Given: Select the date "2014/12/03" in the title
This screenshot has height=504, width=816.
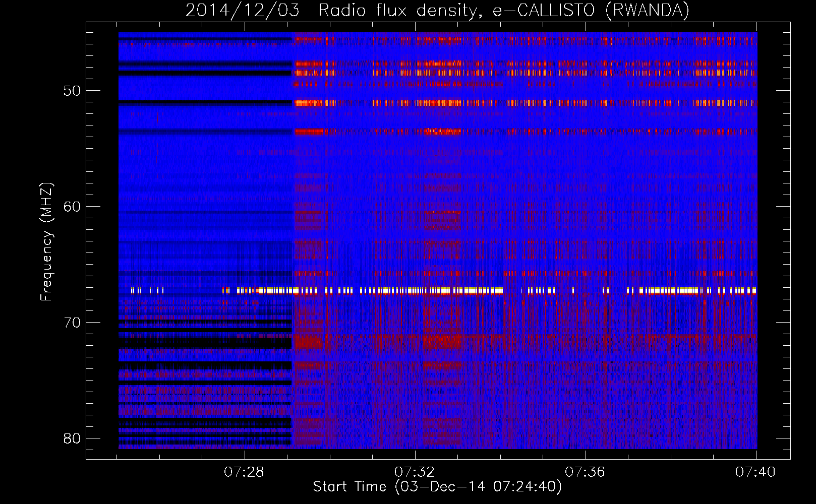Looking at the screenshot, I should click(x=243, y=11).
